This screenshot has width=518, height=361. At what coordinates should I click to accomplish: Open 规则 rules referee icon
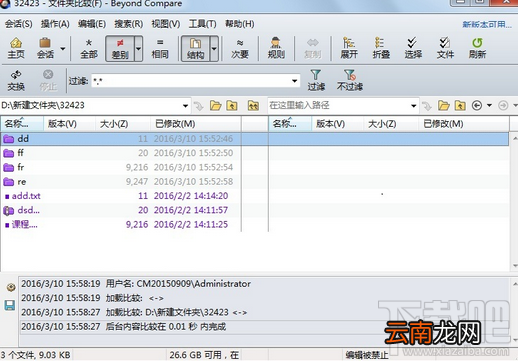[x=276, y=48]
